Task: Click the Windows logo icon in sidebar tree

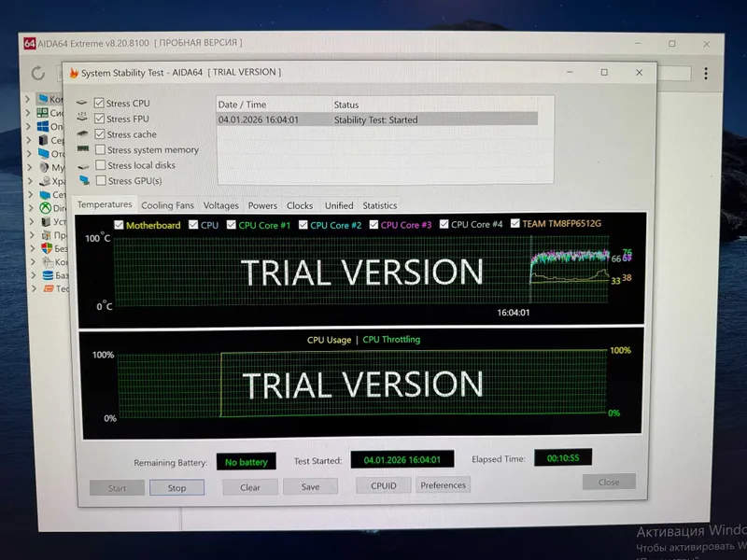Action: tap(43, 126)
